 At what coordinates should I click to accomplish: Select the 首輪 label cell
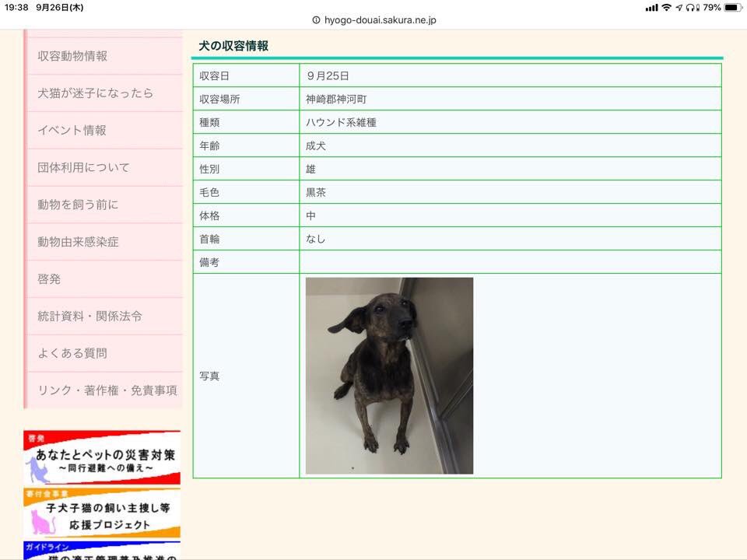point(246,239)
